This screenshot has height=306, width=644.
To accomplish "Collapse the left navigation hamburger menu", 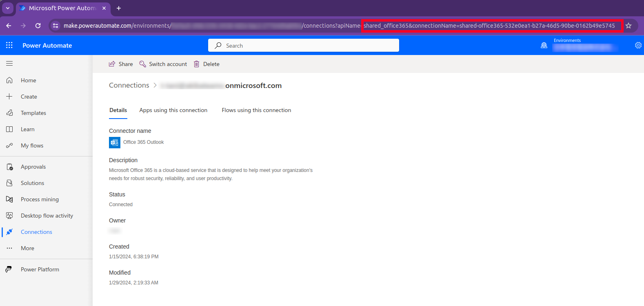I will pyautogui.click(x=9, y=64).
